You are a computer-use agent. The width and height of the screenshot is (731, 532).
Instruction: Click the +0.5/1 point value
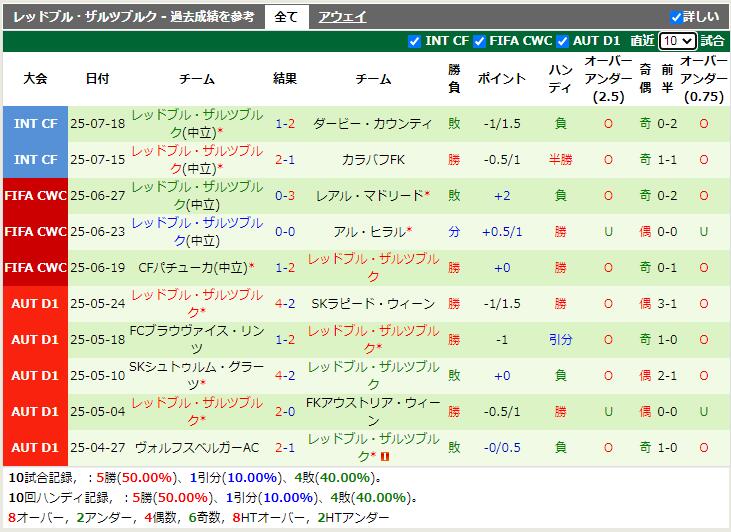point(502,231)
